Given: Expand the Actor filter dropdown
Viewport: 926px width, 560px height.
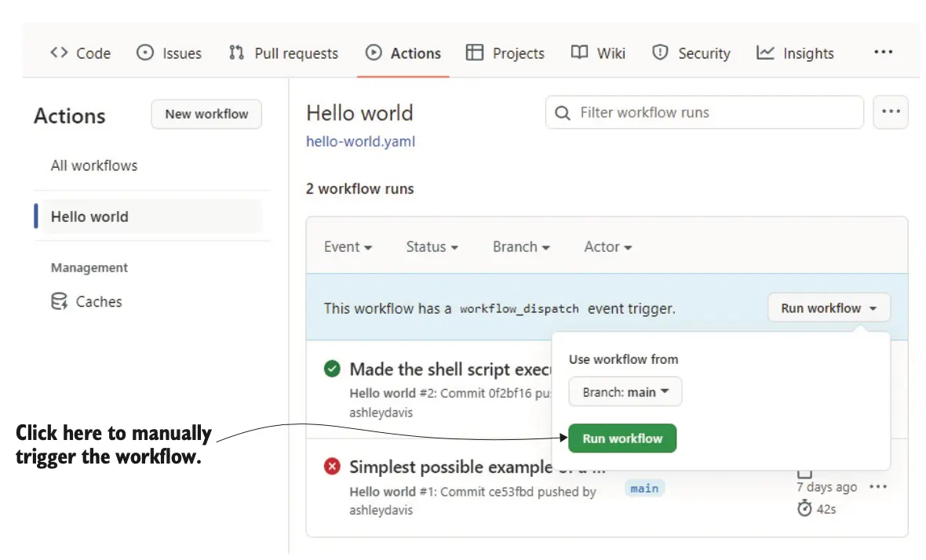Looking at the screenshot, I should [x=608, y=247].
